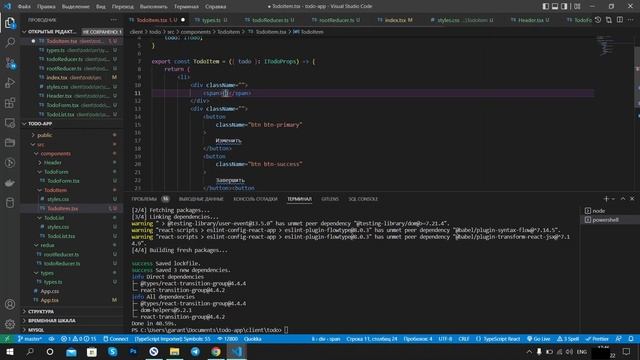Open the database cylinder icon view
Screen dimensions: 640x360
pyautogui.click(x=10, y=203)
